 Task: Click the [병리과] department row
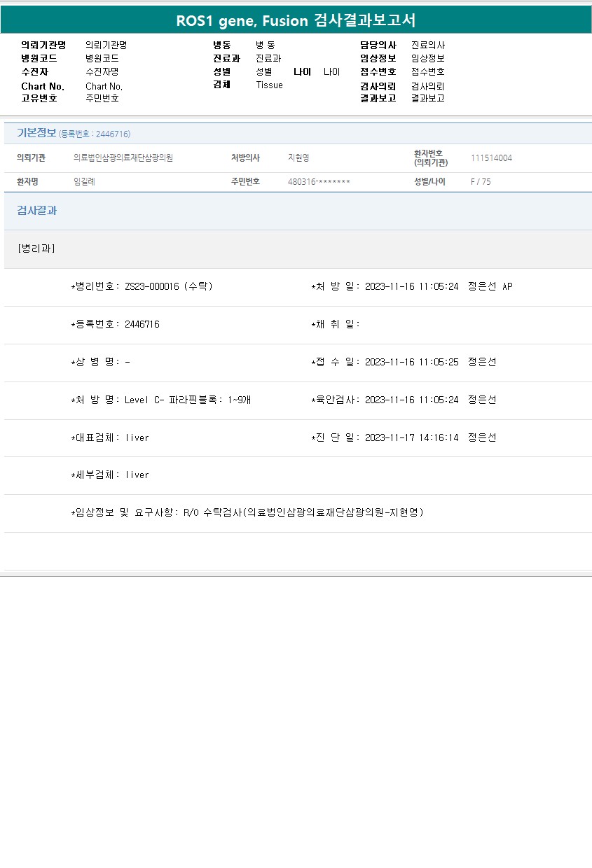coord(36,248)
